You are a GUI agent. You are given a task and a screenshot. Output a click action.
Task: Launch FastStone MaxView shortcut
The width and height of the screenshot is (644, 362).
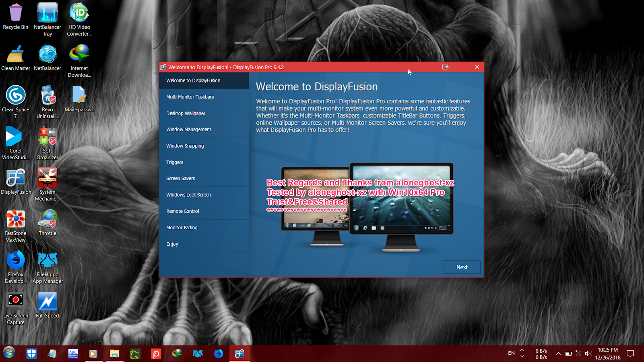coord(16,226)
